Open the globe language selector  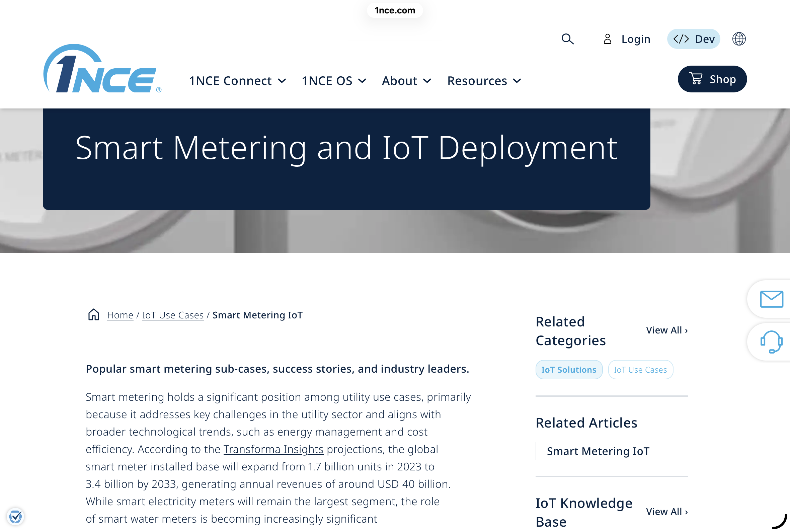click(x=739, y=39)
